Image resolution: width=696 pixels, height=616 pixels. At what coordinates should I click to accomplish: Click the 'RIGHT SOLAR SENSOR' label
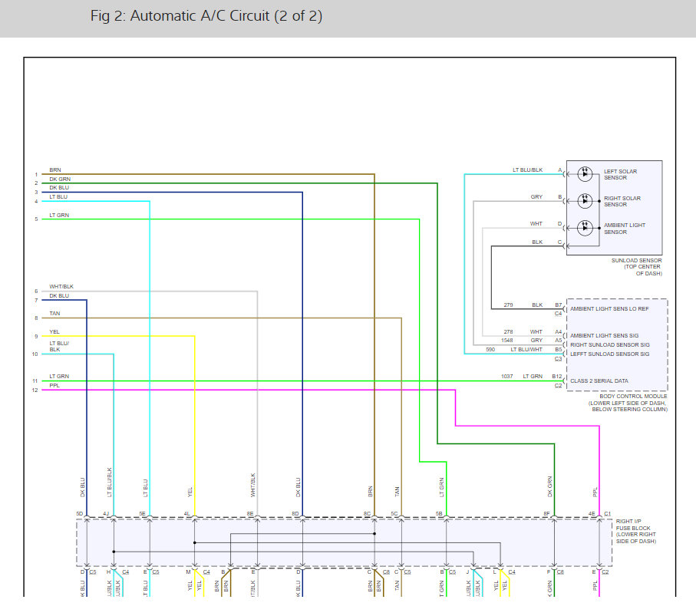(622, 202)
